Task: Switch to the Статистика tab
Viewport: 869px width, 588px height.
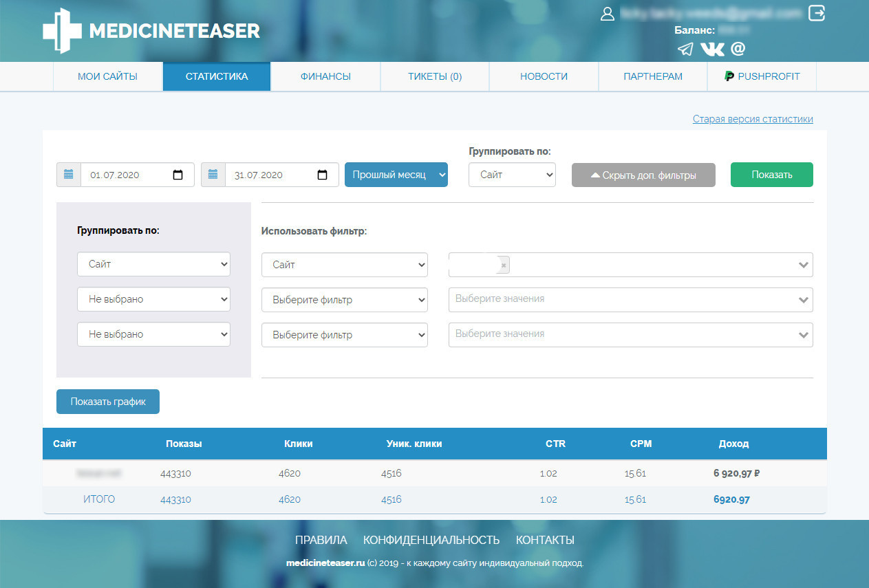Action: pos(217,76)
